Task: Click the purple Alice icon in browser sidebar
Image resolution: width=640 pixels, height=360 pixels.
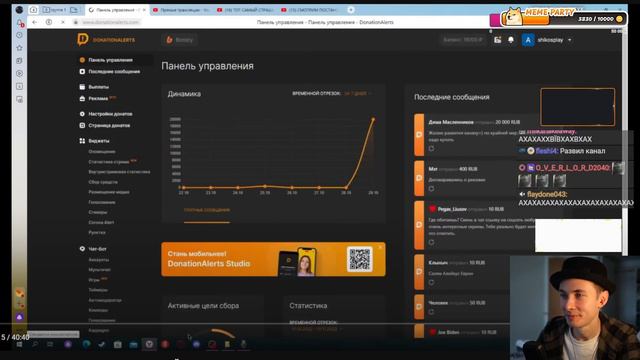Action: click(x=20, y=317)
